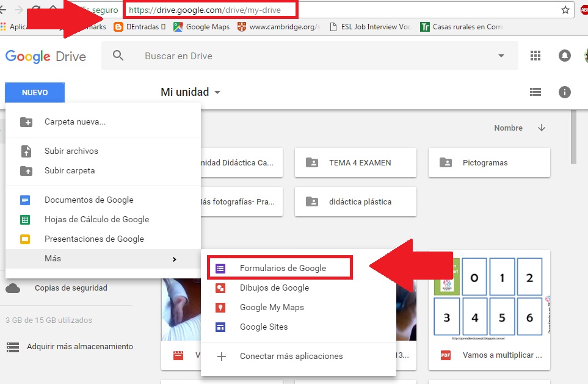The height and width of the screenshot is (384, 588).
Task: Click the vertical scrollbar of file list
Action: pos(573,137)
